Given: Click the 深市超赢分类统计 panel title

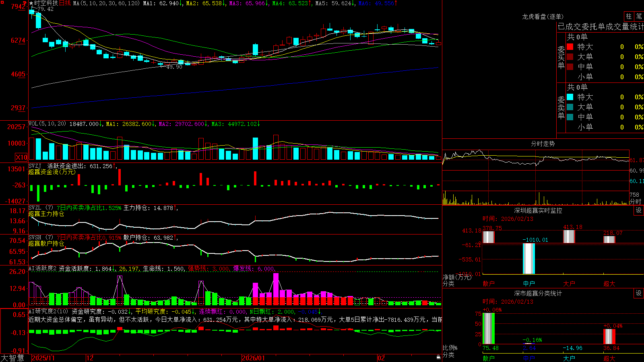Looking at the screenshot, I should [538, 293].
